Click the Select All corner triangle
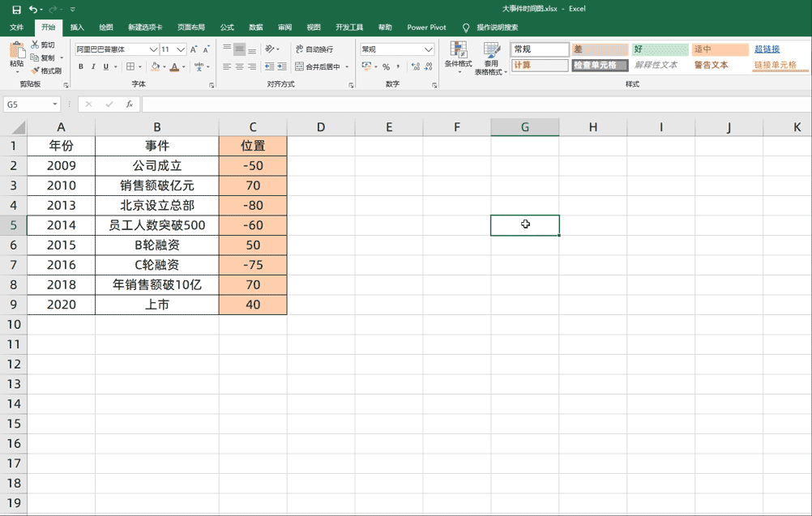The width and height of the screenshot is (812, 516). point(17,127)
